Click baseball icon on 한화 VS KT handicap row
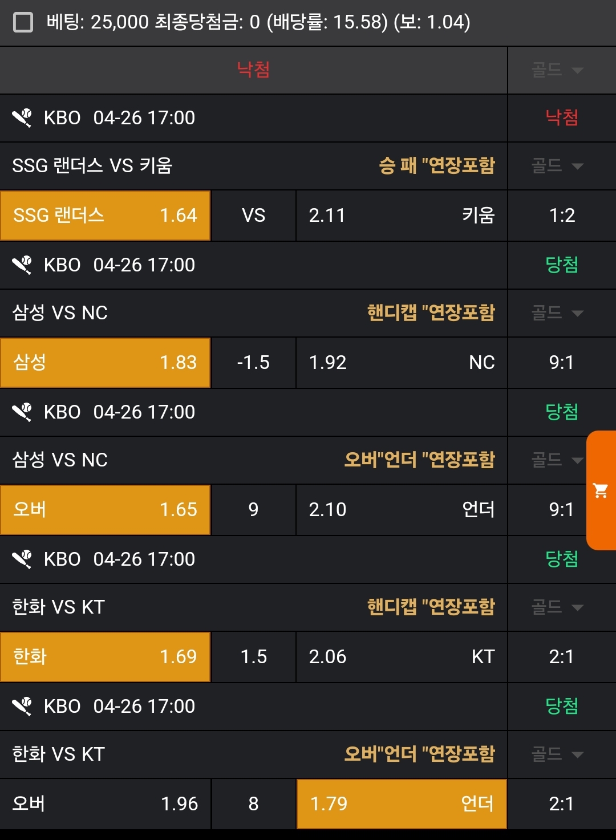Viewport: 616px width, 840px height. click(22, 559)
